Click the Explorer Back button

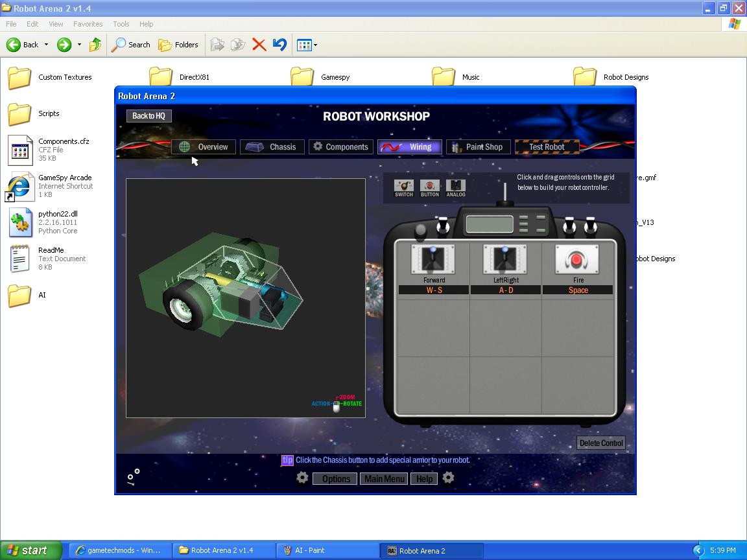(x=23, y=45)
